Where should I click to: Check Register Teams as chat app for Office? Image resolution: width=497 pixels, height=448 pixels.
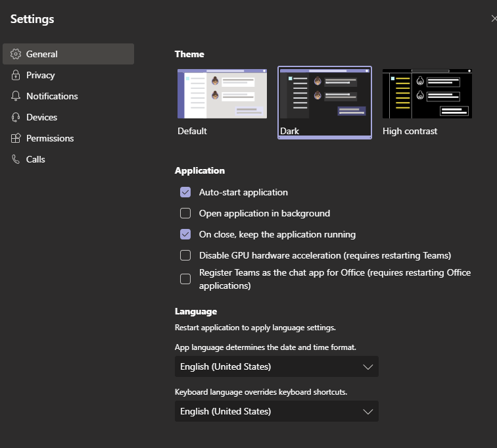tap(185, 279)
